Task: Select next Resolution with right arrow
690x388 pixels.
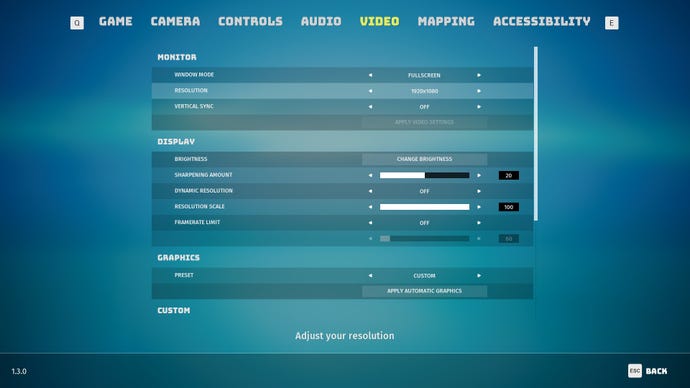Action: 479,91
